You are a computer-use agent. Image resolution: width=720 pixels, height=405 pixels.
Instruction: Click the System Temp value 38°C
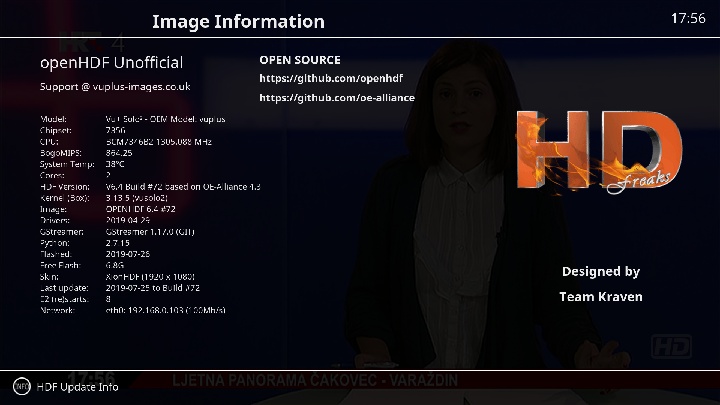(115, 164)
